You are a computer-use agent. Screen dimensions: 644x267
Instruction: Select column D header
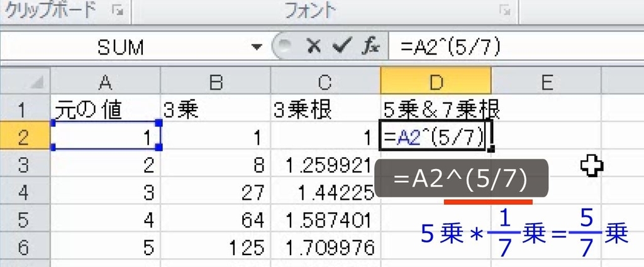tap(436, 81)
